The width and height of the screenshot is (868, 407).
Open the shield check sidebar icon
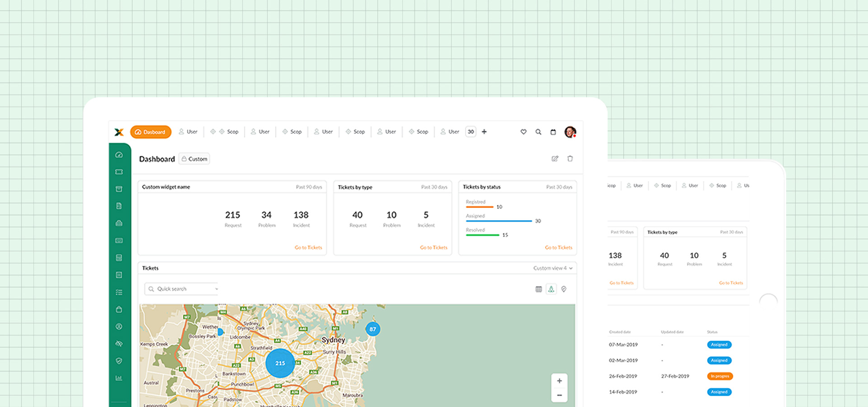click(x=119, y=361)
